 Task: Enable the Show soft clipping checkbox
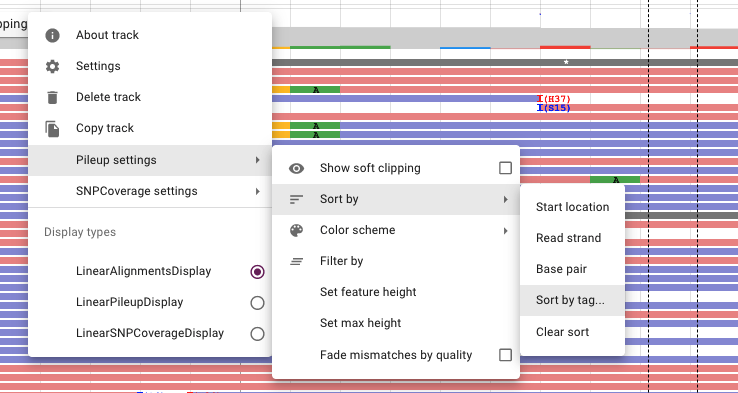coord(505,168)
